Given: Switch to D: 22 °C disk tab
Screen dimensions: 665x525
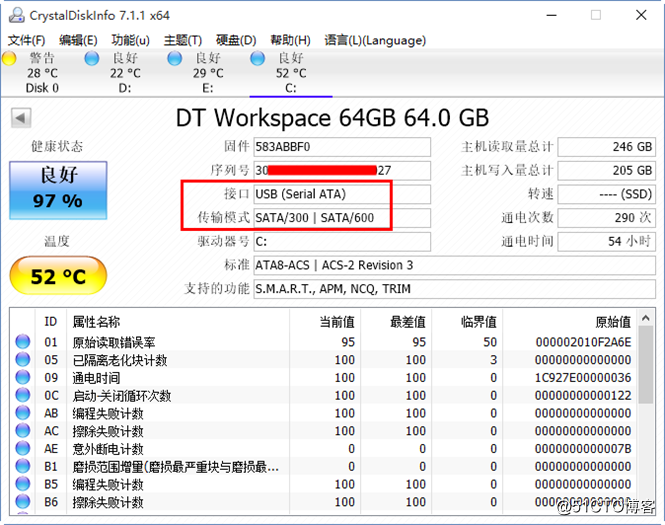Looking at the screenshot, I should coord(125,73).
